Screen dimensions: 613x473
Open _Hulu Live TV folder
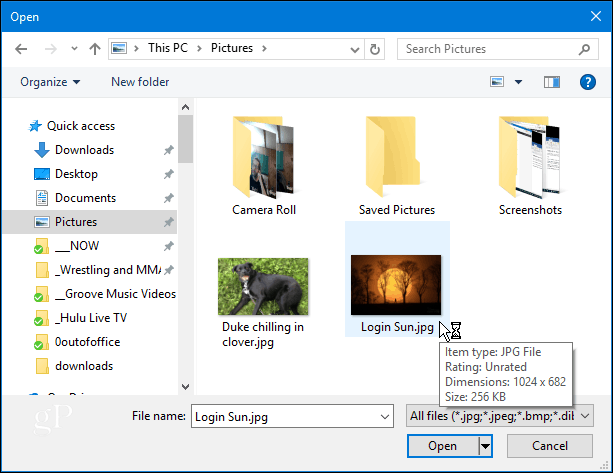coord(91,318)
